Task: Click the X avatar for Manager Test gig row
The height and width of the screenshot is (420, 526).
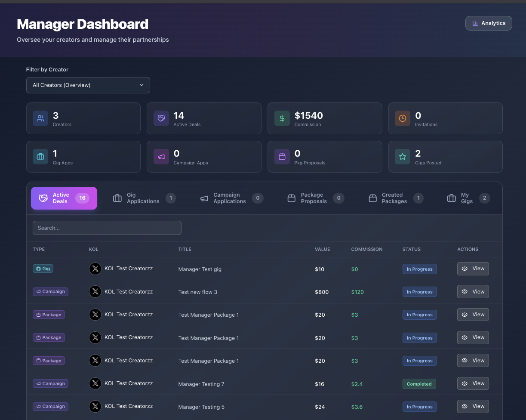Action: pyautogui.click(x=95, y=269)
